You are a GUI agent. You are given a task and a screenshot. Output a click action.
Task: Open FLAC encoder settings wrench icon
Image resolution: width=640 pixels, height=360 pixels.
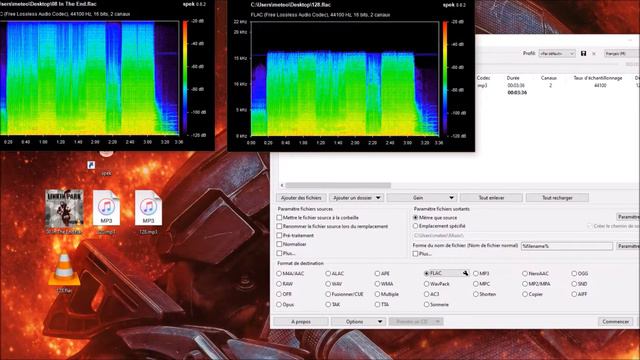pyautogui.click(x=465, y=273)
